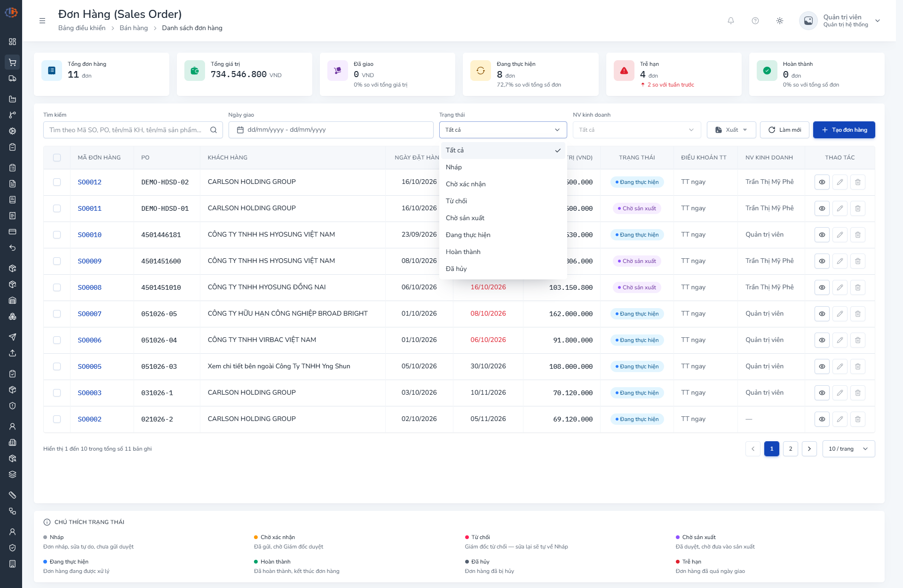
Task: Open the NV kinh doanh dropdown
Action: tap(637, 130)
